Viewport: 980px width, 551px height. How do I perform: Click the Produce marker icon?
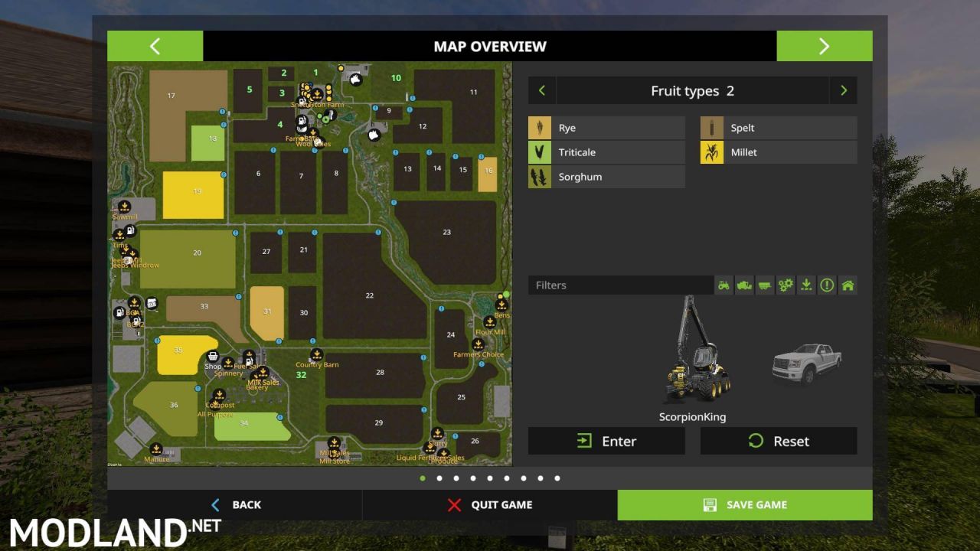click(443, 453)
